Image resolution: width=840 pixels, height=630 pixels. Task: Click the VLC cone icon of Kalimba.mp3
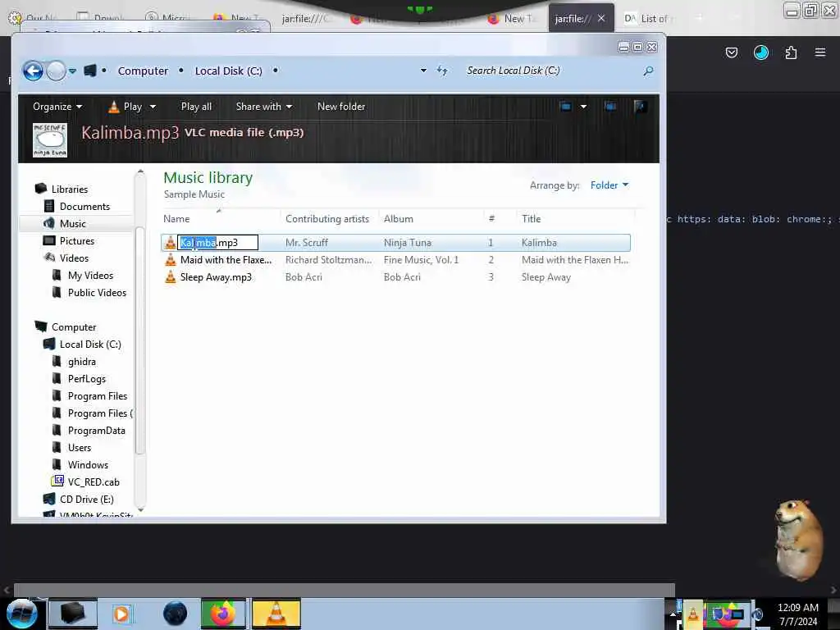click(171, 243)
